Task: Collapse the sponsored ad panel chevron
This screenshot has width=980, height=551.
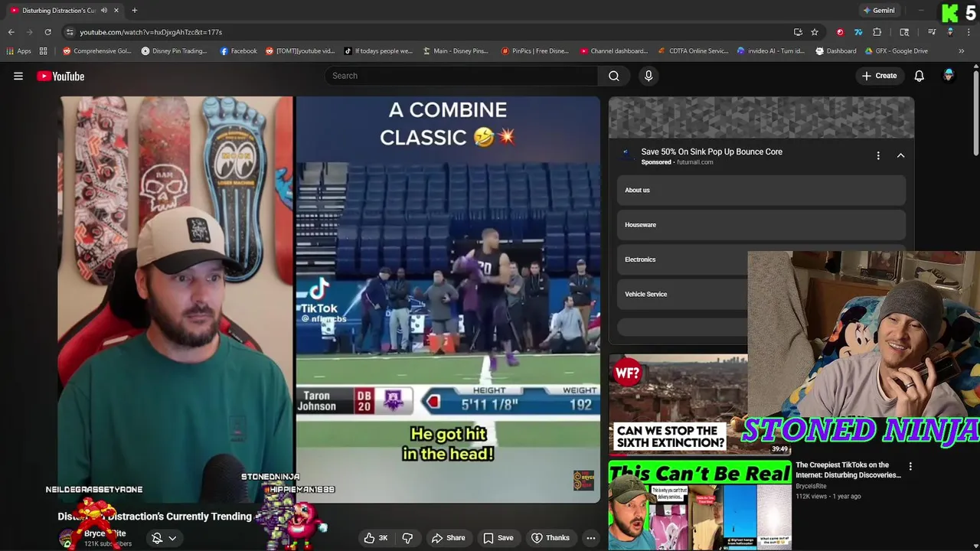Action: pos(900,155)
